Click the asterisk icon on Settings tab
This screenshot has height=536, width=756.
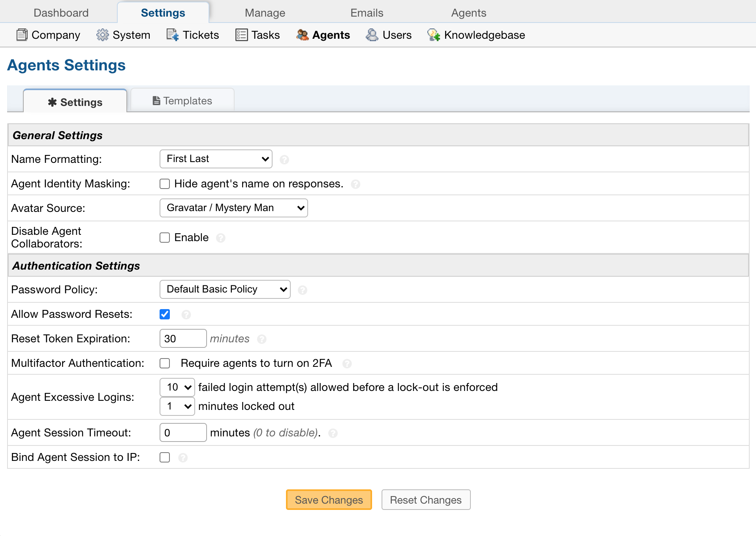tap(52, 102)
